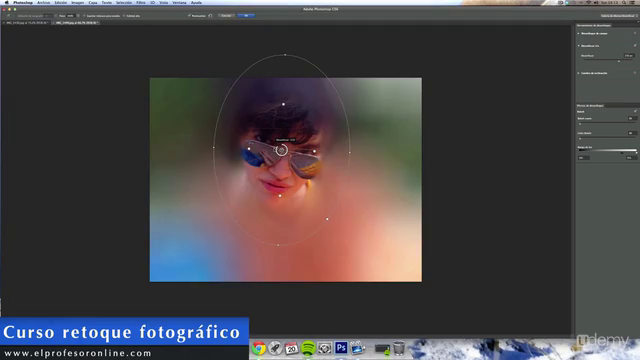Click the roundness handle on ellipse lower right

tap(327, 219)
